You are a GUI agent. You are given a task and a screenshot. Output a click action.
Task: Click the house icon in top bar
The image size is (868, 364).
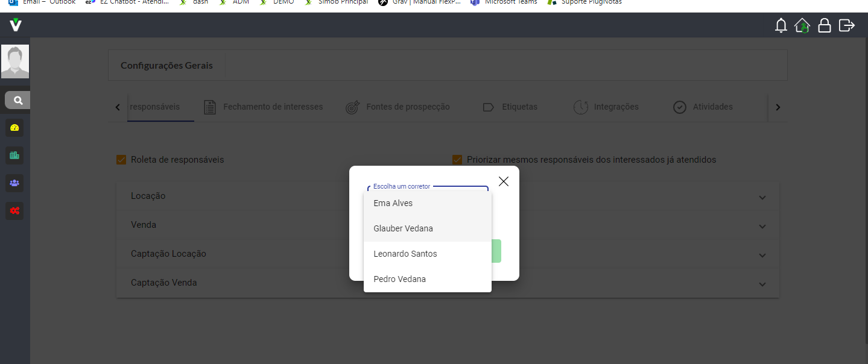(802, 25)
